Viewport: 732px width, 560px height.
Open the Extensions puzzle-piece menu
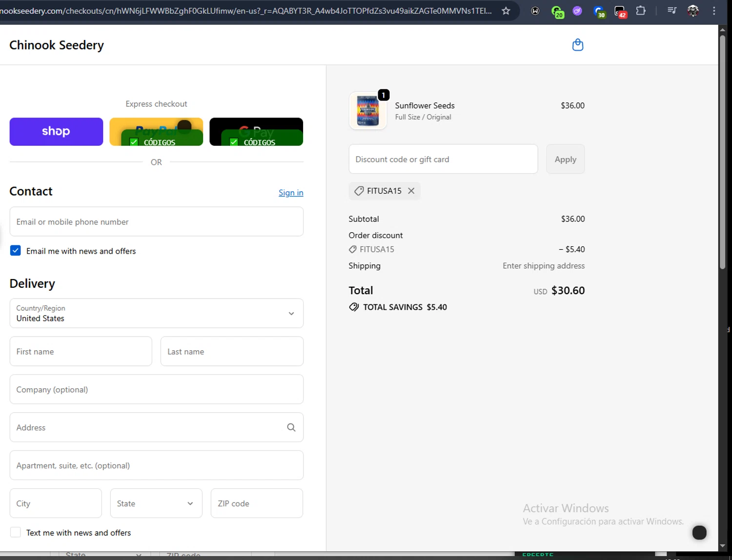pos(641,11)
